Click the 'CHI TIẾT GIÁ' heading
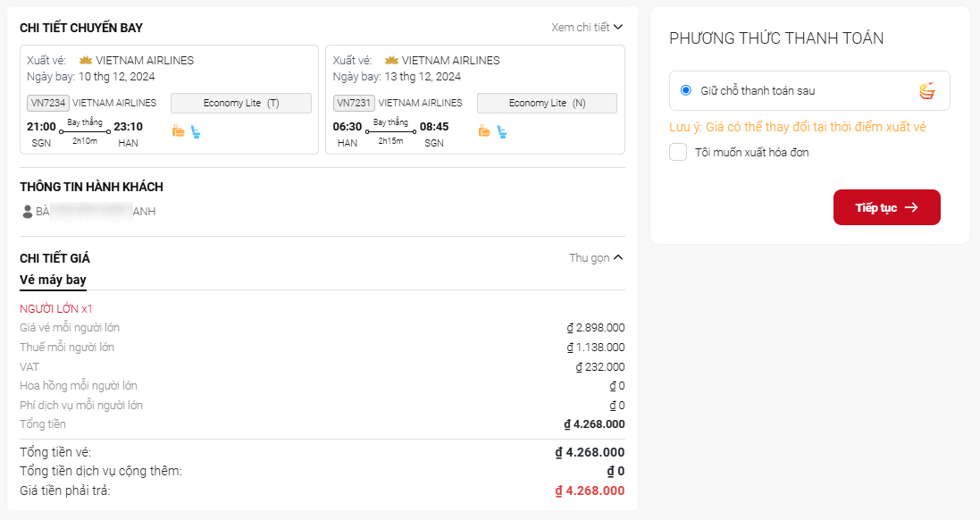This screenshot has width=980, height=520. [x=55, y=258]
